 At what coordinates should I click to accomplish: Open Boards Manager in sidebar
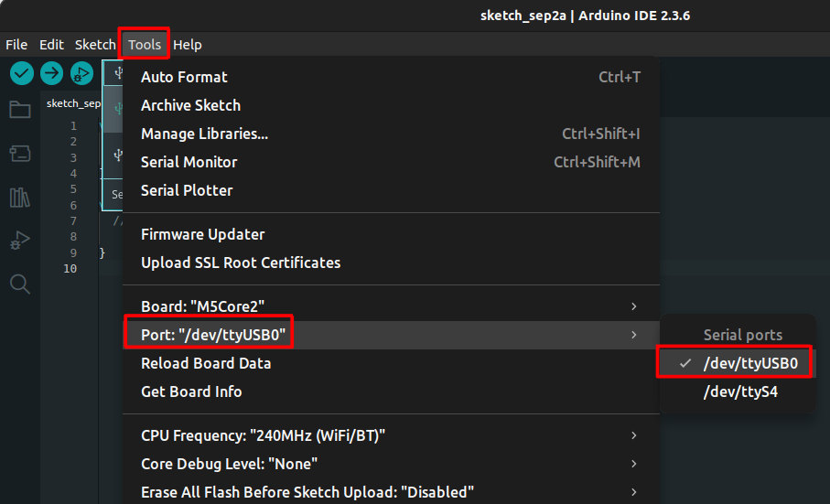19,153
